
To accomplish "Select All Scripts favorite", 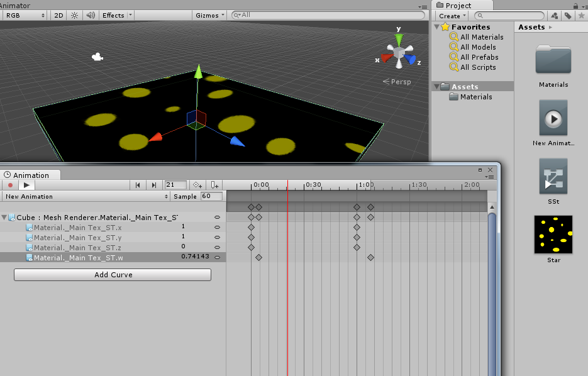I will pos(472,67).
